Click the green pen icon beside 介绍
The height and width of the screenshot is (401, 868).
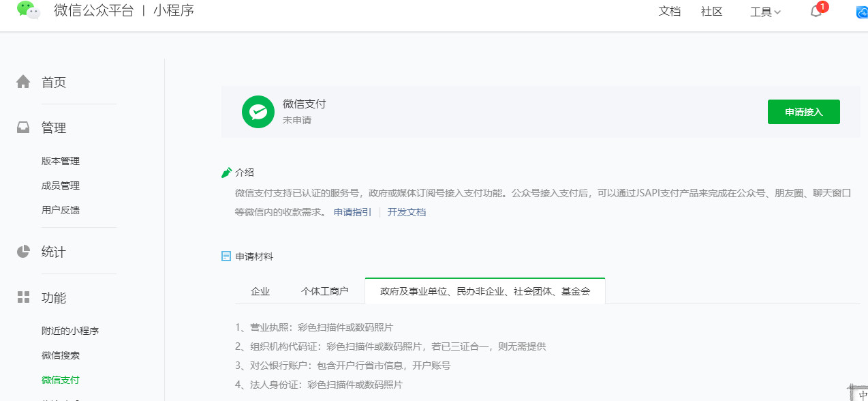tap(227, 173)
